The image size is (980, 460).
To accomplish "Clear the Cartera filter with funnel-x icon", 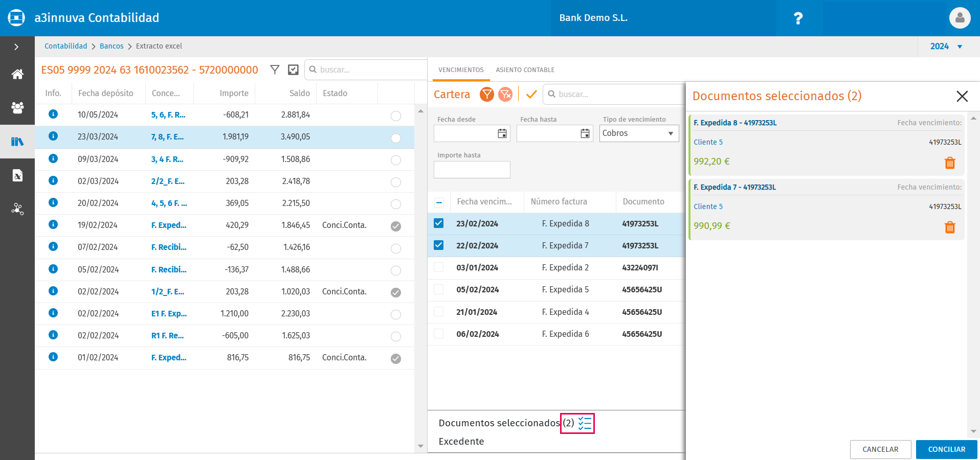I will (505, 94).
